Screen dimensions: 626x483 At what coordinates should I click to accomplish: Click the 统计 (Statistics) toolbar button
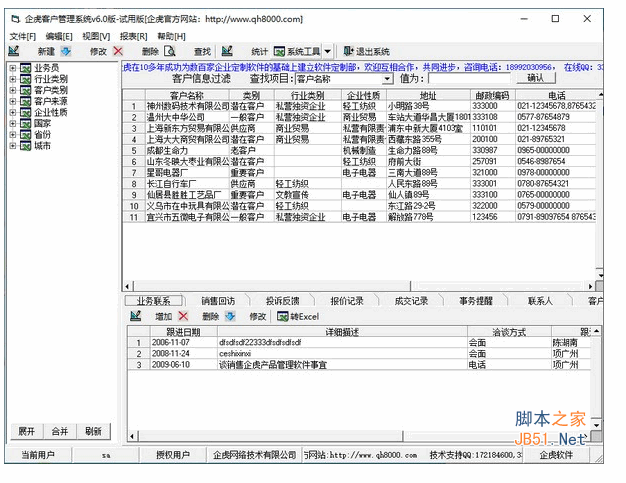259,51
